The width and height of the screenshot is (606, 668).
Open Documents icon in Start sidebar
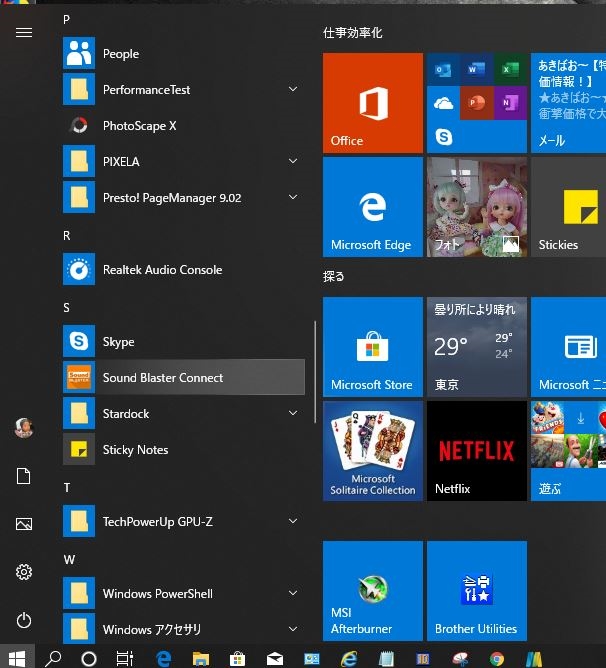click(x=24, y=476)
